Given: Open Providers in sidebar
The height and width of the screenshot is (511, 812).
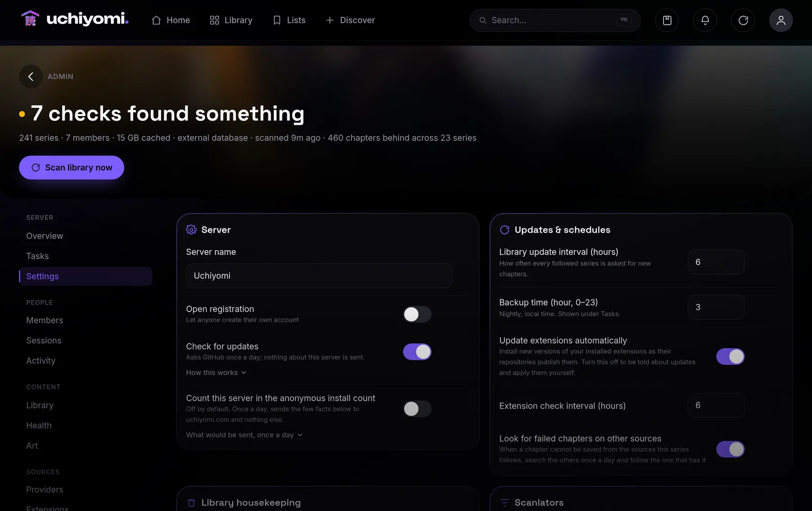Looking at the screenshot, I should [85, 490].
